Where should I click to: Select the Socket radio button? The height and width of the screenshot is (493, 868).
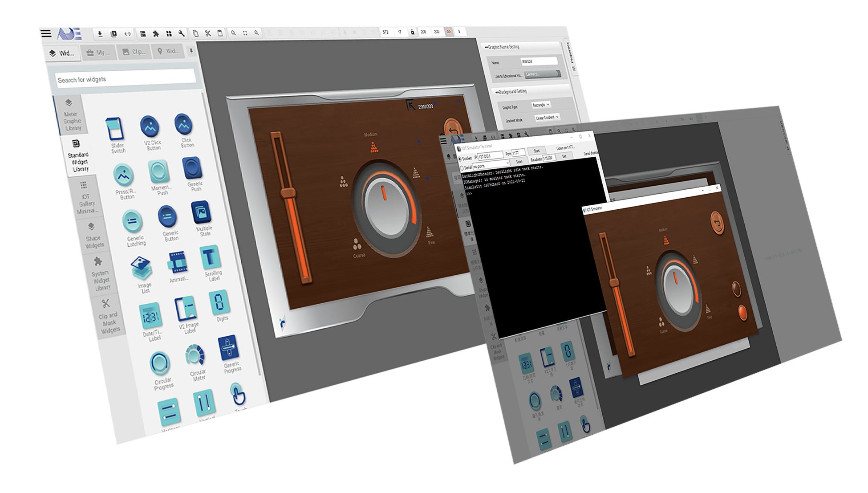tap(460, 159)
